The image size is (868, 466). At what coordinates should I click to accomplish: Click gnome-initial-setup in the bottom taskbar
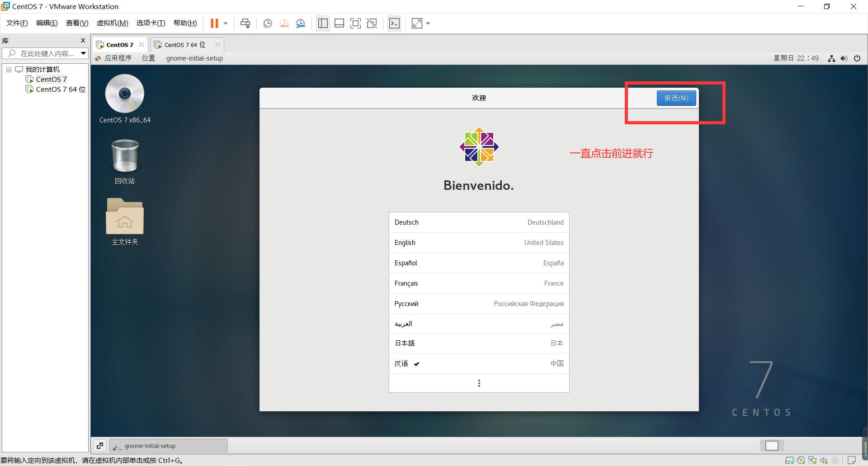point(168,446)
